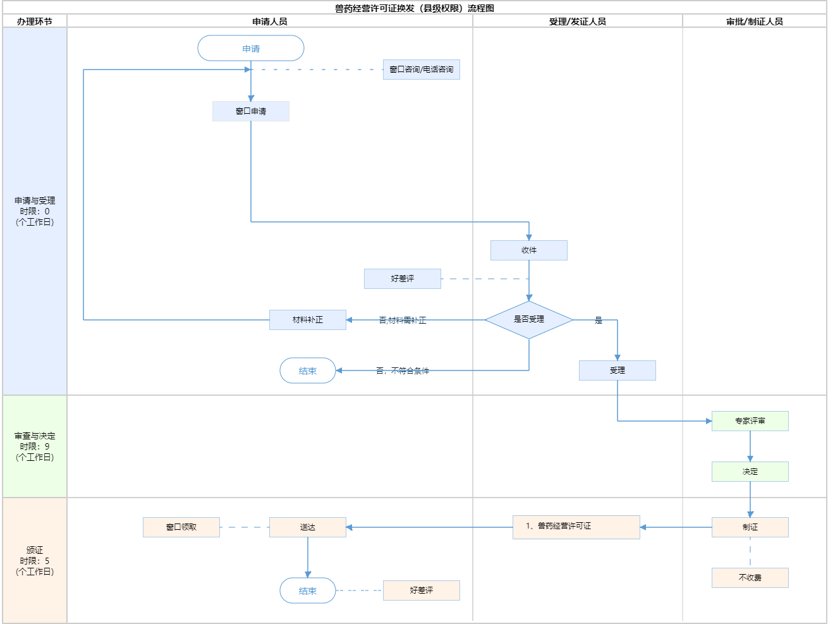
Task: Select the 专家评审 green box
Action: click(x=750, y=421)
